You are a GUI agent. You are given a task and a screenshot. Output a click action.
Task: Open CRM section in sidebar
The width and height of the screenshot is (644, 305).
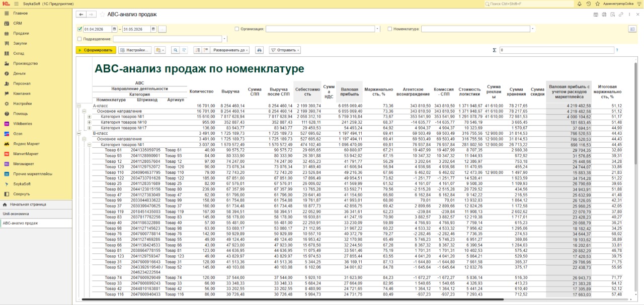[18, 23]
